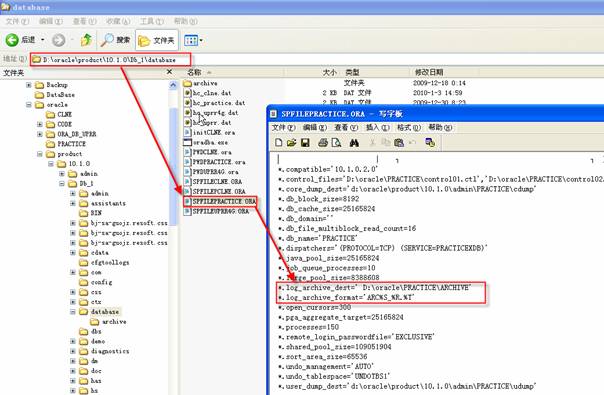Open Explorer File menu
The height and width of the screenshot is (395, 604).
tap(17, 21)
